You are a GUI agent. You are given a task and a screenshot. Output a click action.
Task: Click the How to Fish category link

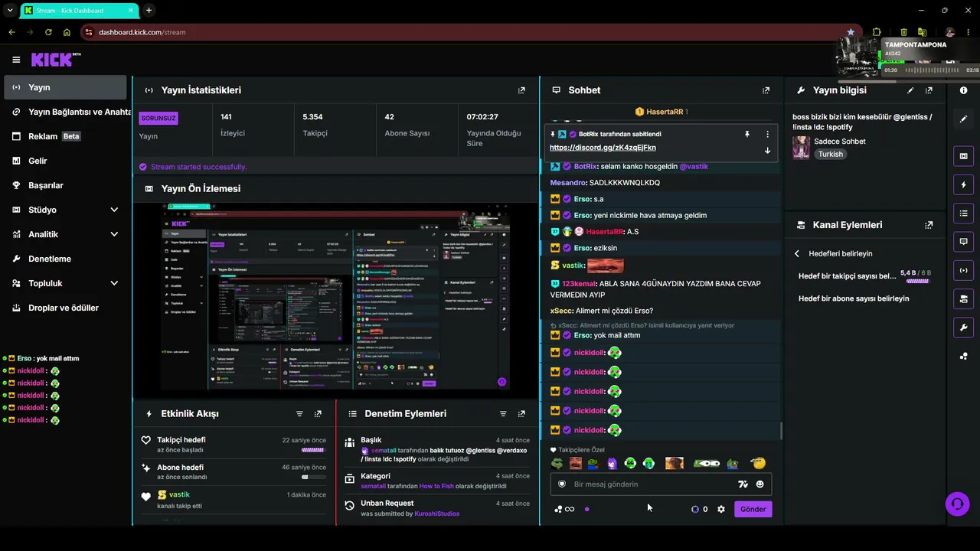[436, 486]
